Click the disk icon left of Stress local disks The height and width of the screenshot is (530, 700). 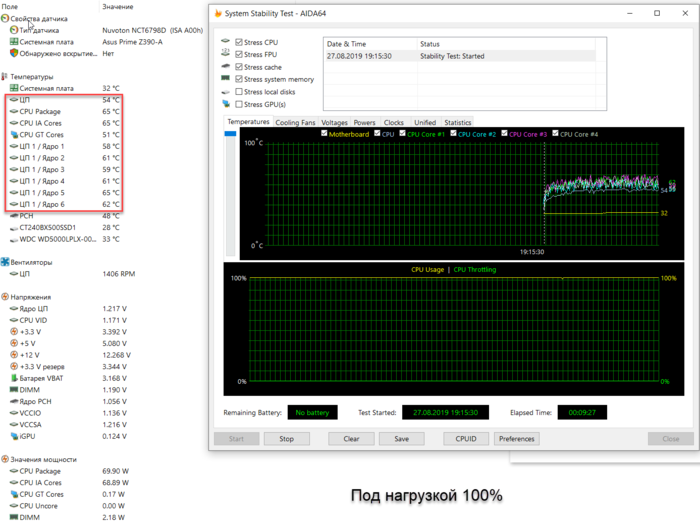coord(225,92)
